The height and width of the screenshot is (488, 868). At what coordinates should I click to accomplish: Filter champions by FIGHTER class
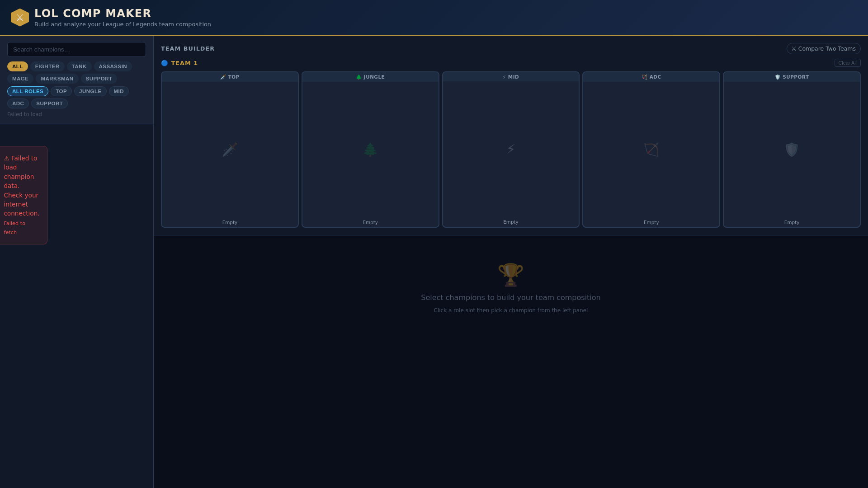click(47, 66)
